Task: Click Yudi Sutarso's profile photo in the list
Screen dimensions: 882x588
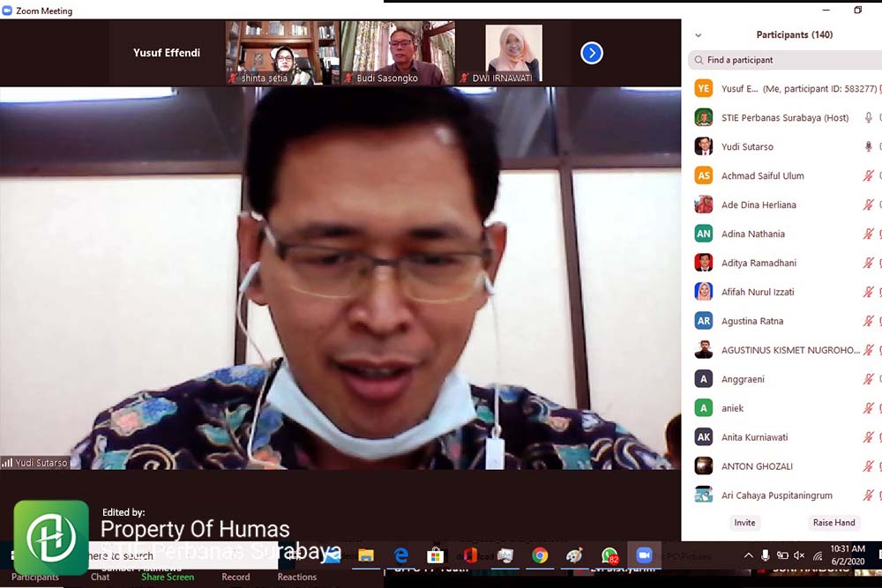Action: [704, 146]
